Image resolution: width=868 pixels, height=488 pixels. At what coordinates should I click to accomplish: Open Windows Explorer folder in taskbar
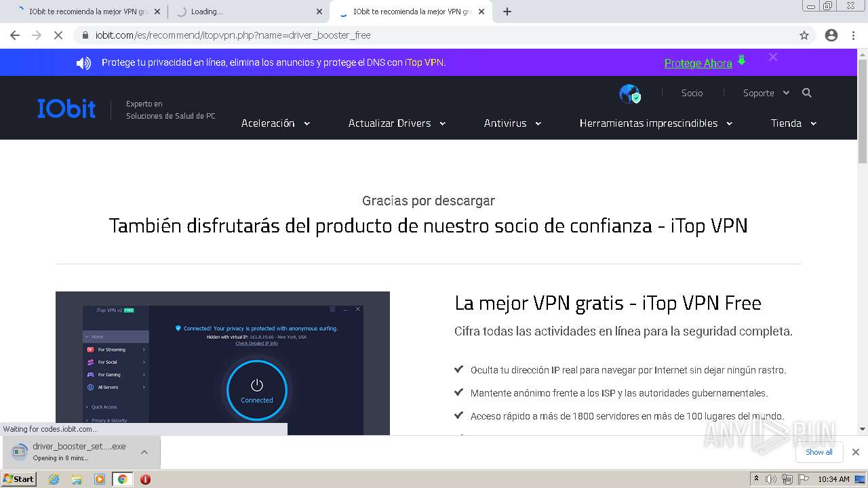tap(77, 479)
